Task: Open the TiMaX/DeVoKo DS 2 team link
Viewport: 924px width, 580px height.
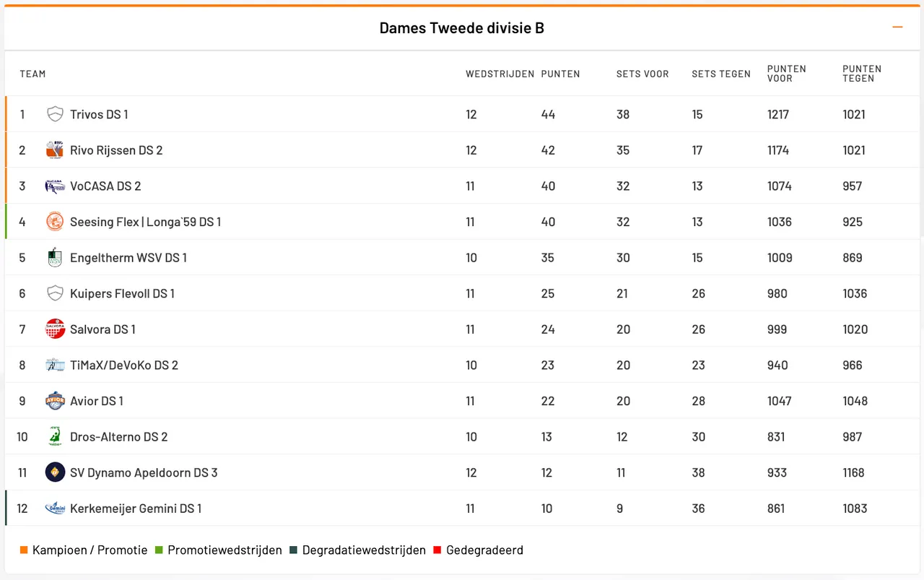Action: (124, 365)
